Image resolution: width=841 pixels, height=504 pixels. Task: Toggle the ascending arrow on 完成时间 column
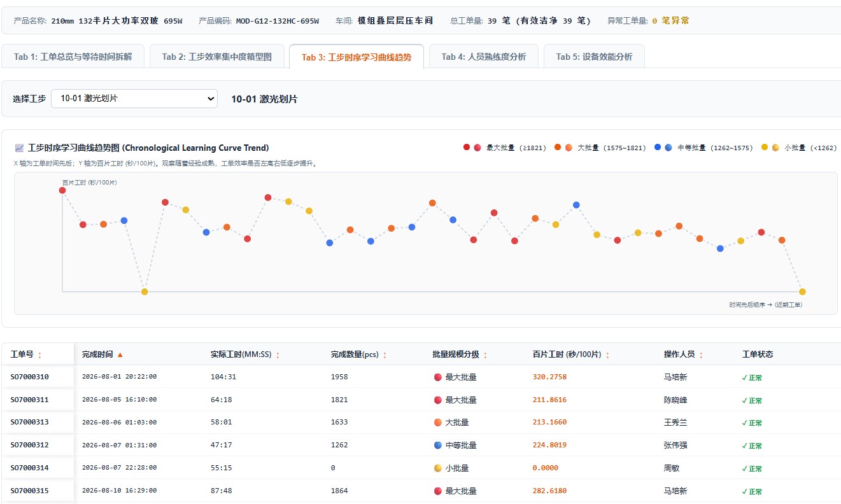click(x=120, y=354)
